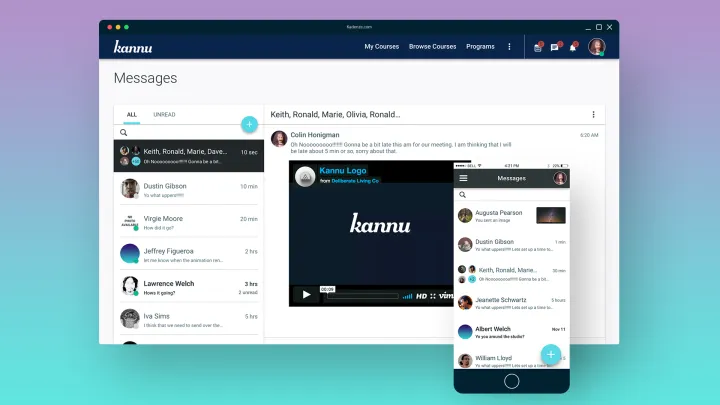The image size is (720, 405).
Task: Click the Kannu logo in the header
Action: [133, 46]
